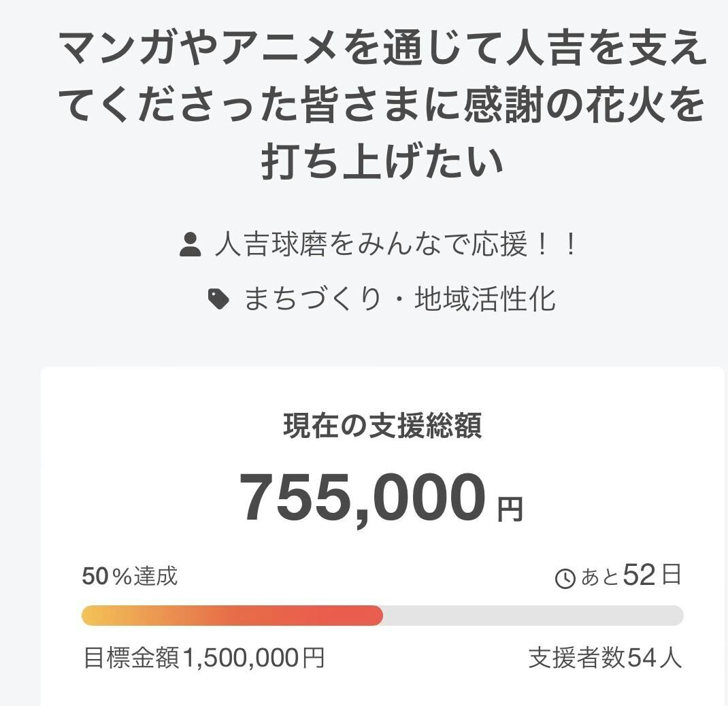Click the 50％達成 progress label
This screenshot has height=706, width=728.
pyautogui.click(x=129, y=577)
